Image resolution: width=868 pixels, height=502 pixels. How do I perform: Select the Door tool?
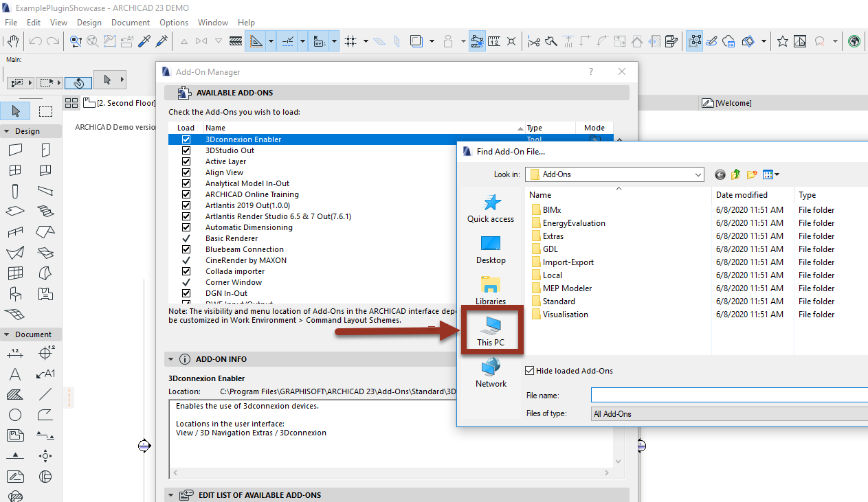coord(45,150)
